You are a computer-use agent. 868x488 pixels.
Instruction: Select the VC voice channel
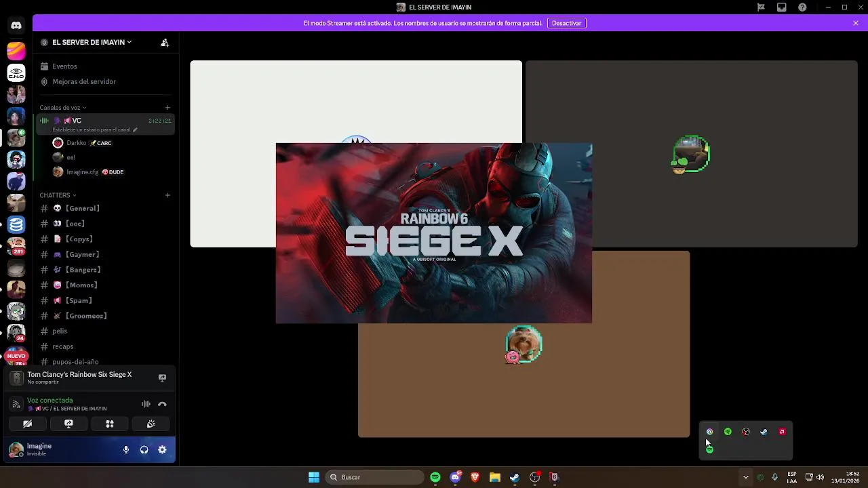click(105, 124)
